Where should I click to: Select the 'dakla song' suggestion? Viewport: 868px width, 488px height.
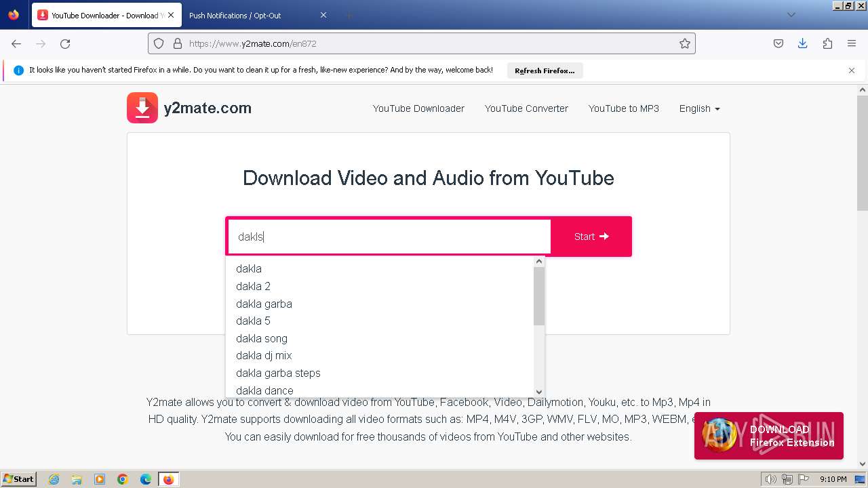coord(380,338)
